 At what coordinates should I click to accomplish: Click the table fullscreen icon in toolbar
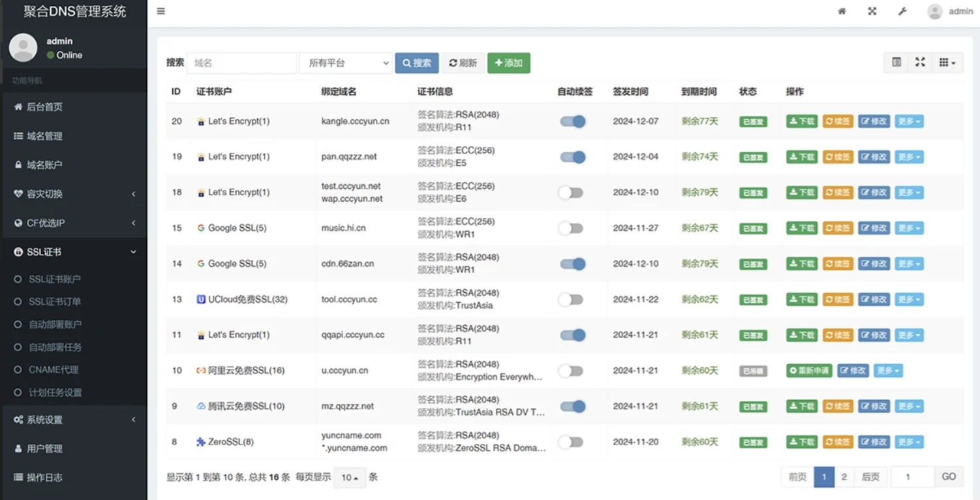920,62
